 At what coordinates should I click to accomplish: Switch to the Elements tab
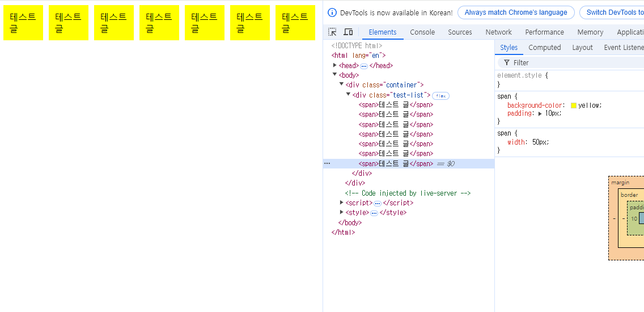[382, 32]
